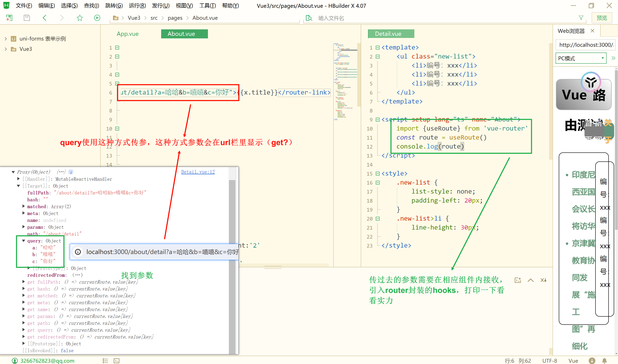Toggle fold marker at About.vue line 10

[x=117, y=129]
